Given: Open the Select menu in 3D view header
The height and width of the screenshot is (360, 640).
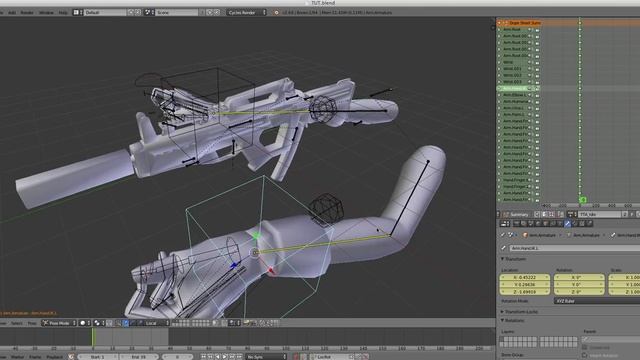Looking at the screenshot, I should coord(17,323).
